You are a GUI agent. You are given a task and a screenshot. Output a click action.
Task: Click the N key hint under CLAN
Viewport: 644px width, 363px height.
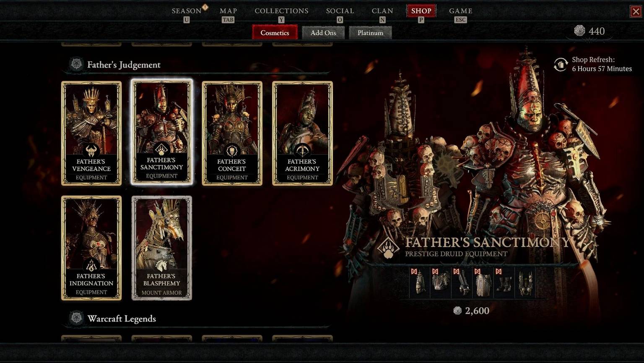click(x=382, y=20)
